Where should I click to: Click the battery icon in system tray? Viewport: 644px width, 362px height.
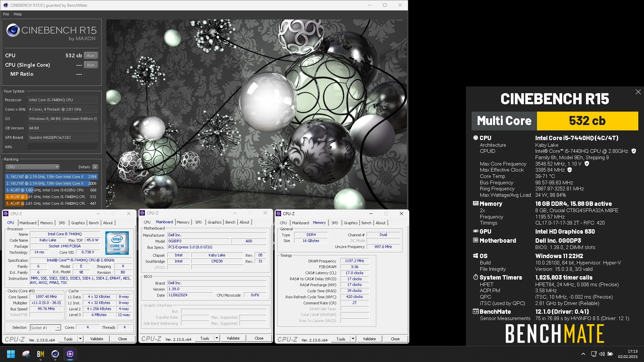tap(610, 354)
